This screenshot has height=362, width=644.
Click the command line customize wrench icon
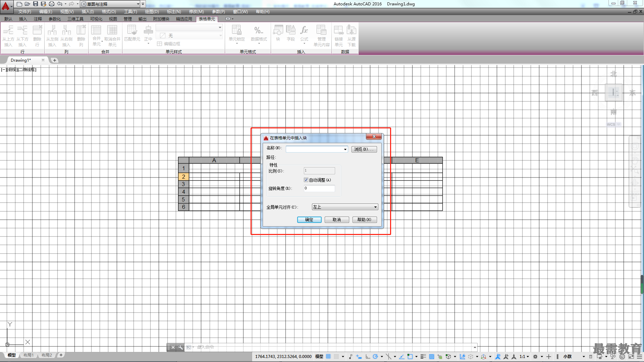pos(180,347)
